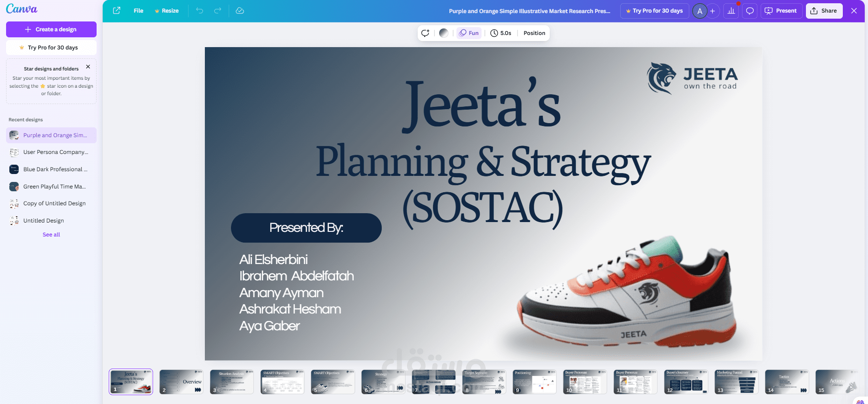Image resolution: width=868 pixels, height=404 pixels.
Task: Select the Planning & Strategy heading
Action: coord(483,162)
